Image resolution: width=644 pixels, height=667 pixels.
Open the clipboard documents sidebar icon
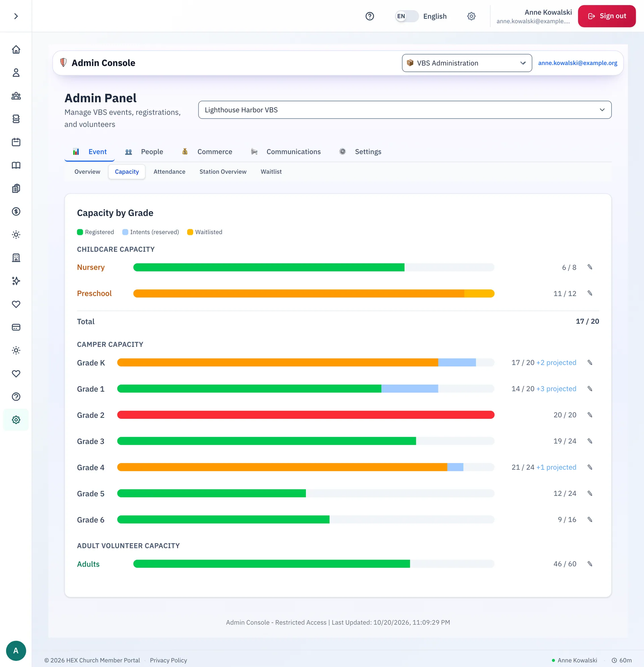tap(16, 189)
